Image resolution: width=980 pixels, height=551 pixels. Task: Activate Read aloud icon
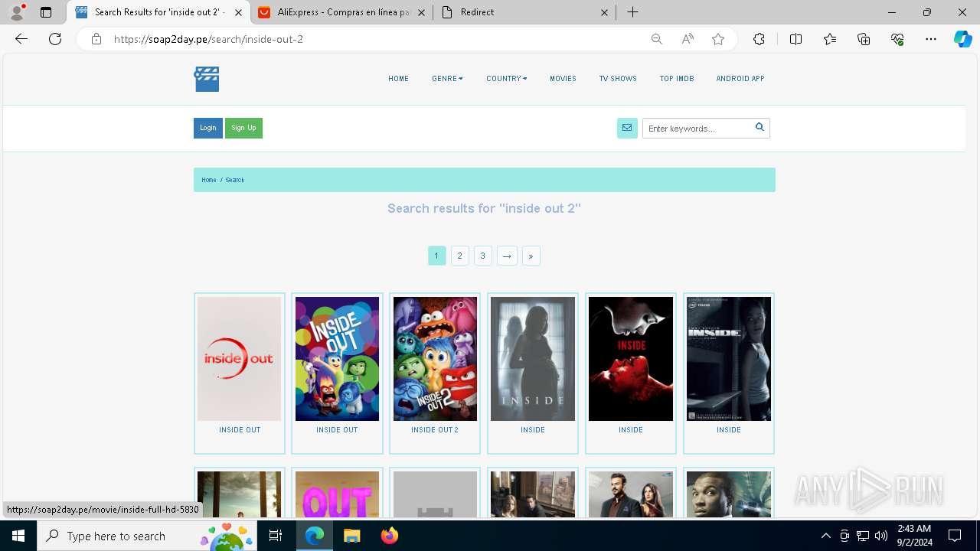click(688, 39)
